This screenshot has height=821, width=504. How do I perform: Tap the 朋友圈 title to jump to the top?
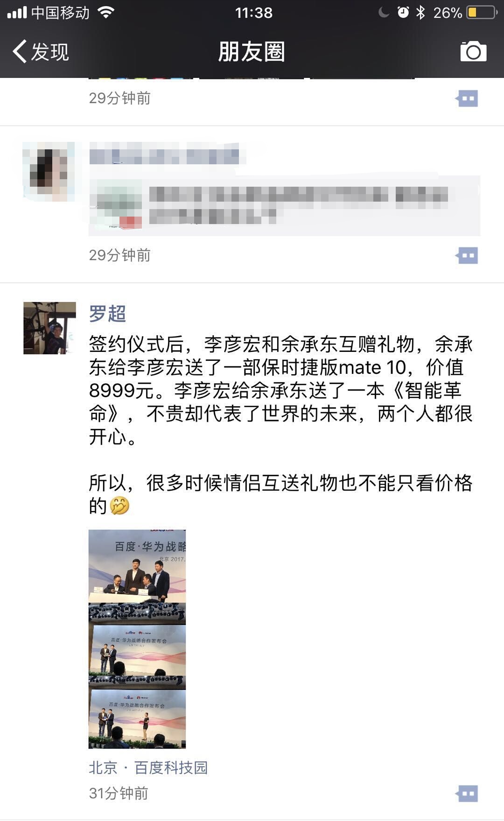252,51
